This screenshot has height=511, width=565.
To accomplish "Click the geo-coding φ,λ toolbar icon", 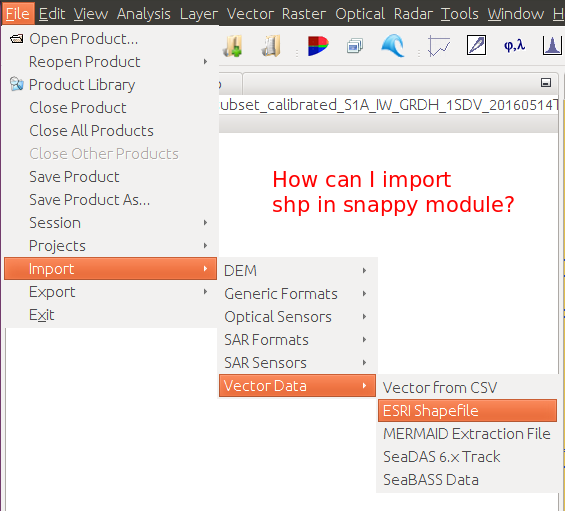I will click(x=515, y=46).
